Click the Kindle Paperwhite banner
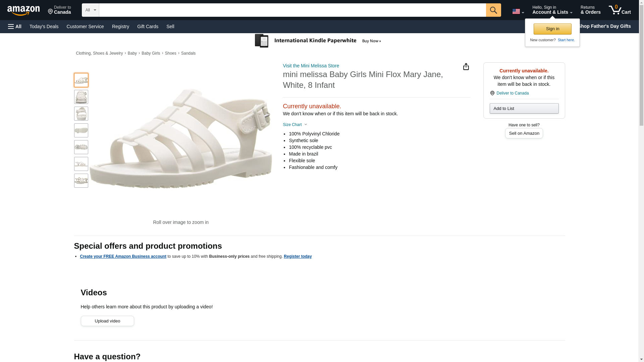The image size is (644, 362). click(x=318, y=41)
